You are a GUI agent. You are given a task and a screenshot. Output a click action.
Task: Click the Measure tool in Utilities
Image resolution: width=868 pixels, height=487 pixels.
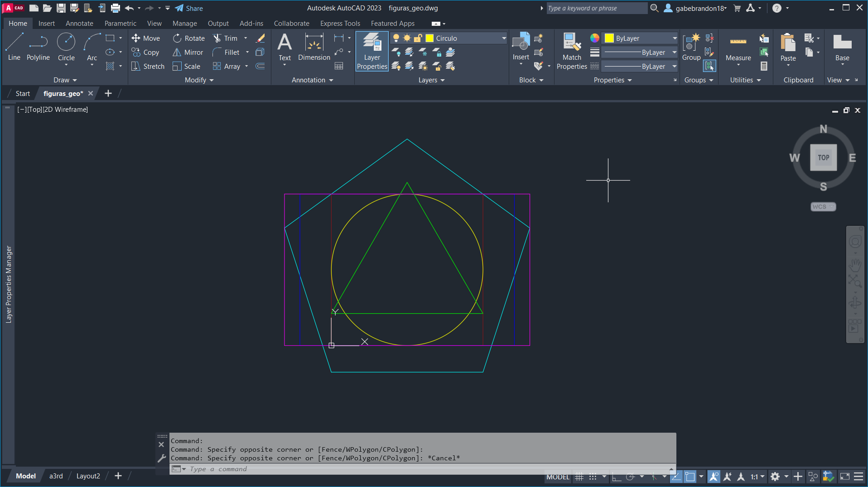pos(738,48)
